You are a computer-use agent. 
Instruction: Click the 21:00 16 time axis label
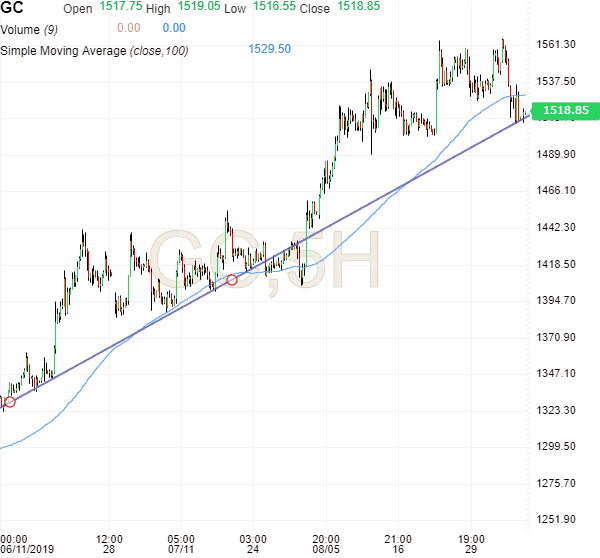tap(398, 543)
